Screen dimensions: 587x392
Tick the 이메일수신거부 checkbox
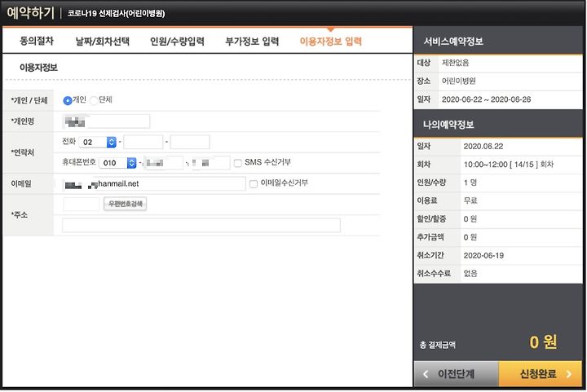[254, 184]
